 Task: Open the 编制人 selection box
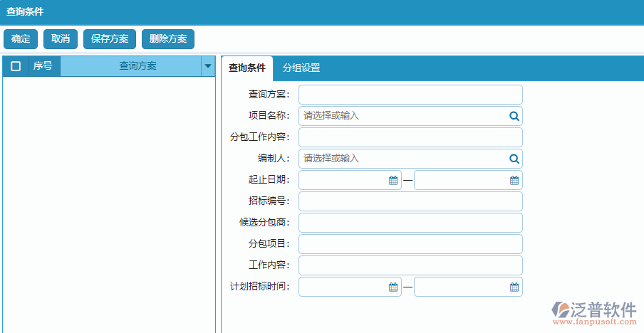(402, 159)
